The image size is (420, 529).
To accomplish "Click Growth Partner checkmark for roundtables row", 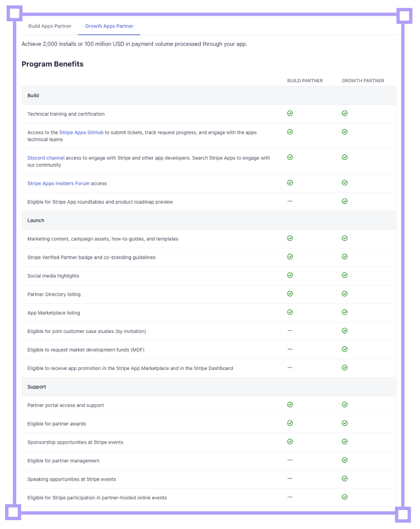I will pos(345,201).
